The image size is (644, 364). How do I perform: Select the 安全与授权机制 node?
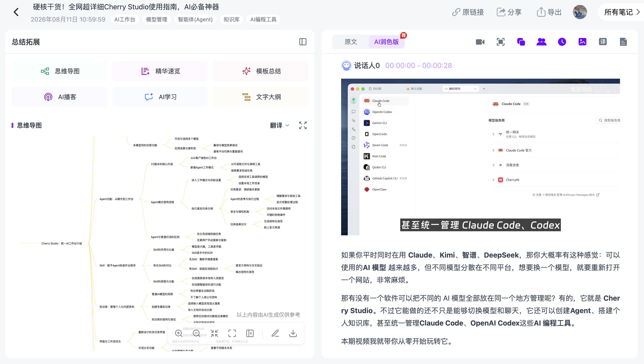(239, 212)
